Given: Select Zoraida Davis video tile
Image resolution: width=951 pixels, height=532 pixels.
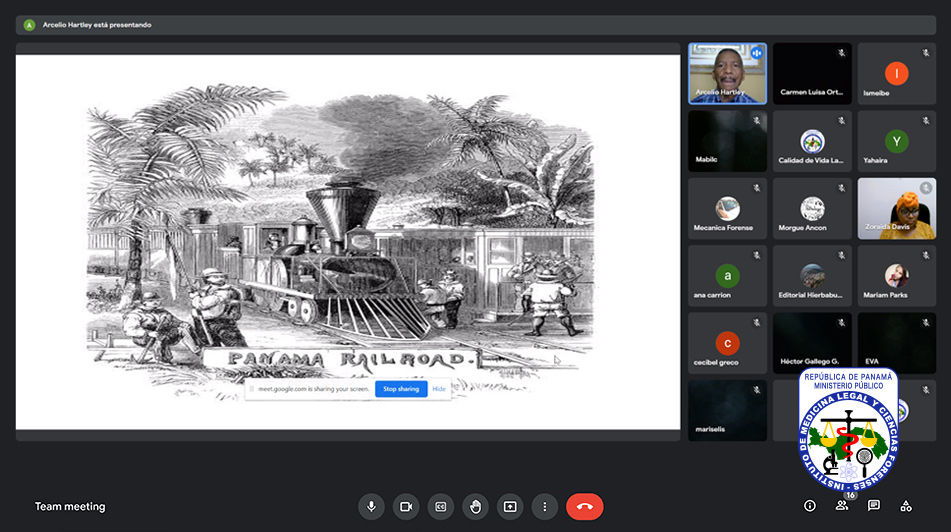Looking at the screenshot, I should click(896, 209).
